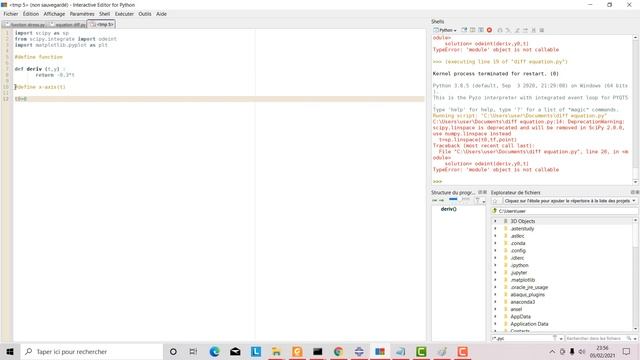Select the abaqus_plugins folder
640x360 pixels.
coord(527,295)
